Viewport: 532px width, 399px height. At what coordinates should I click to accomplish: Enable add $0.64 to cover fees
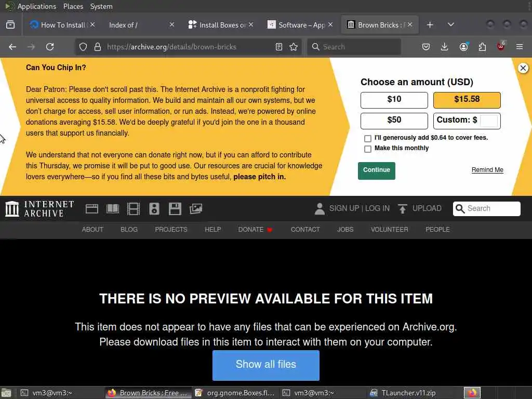[368, 138]
